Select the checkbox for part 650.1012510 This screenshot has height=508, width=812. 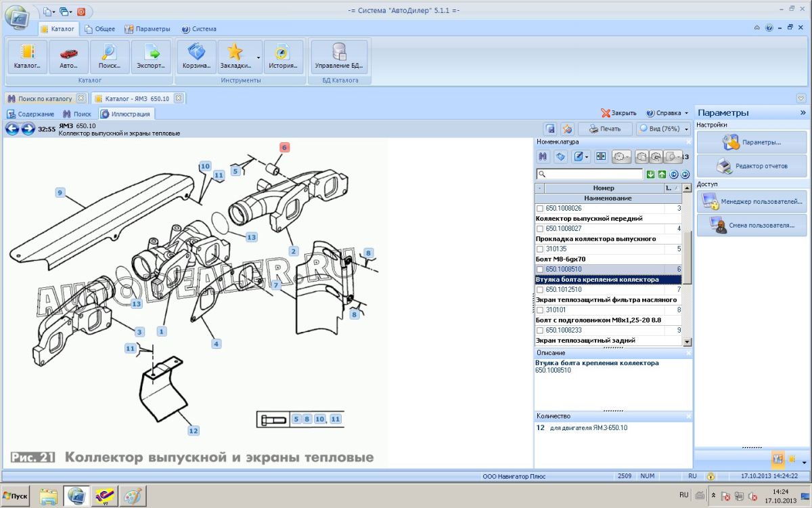tap(539, 290)
